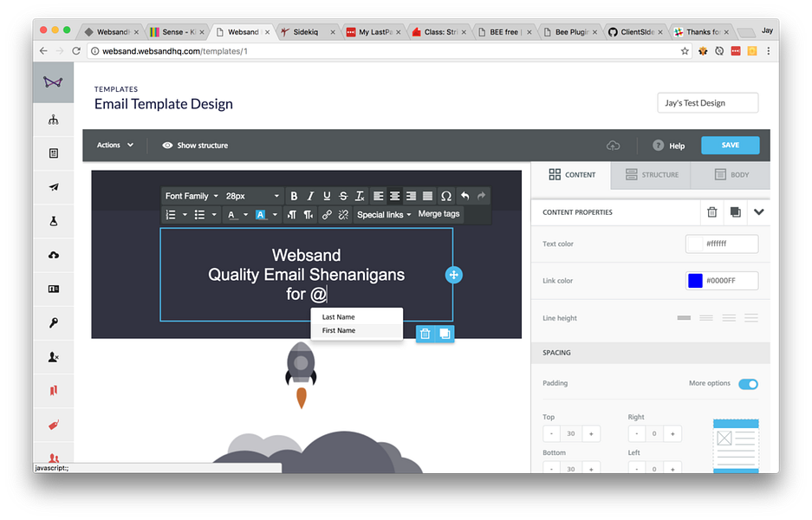Expand the numbered list options arrow

pyautogui.click(x=185, y=214)
